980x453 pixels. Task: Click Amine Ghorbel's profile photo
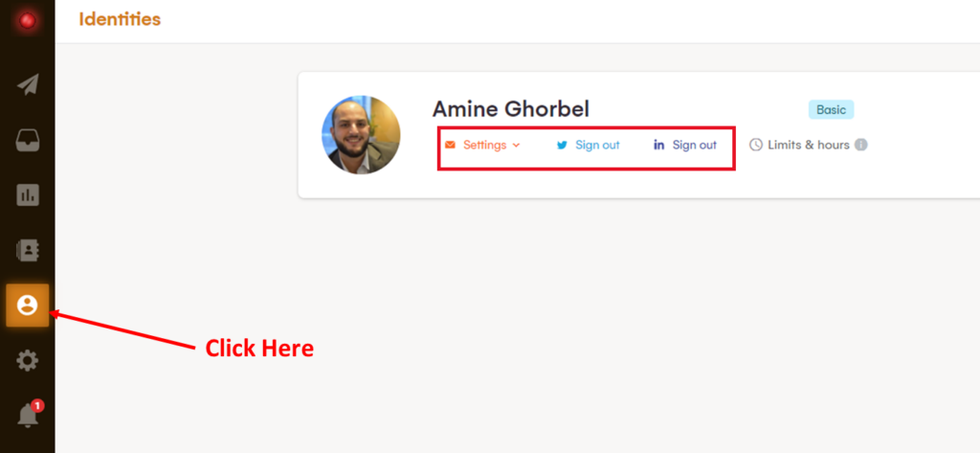[361, 135]
